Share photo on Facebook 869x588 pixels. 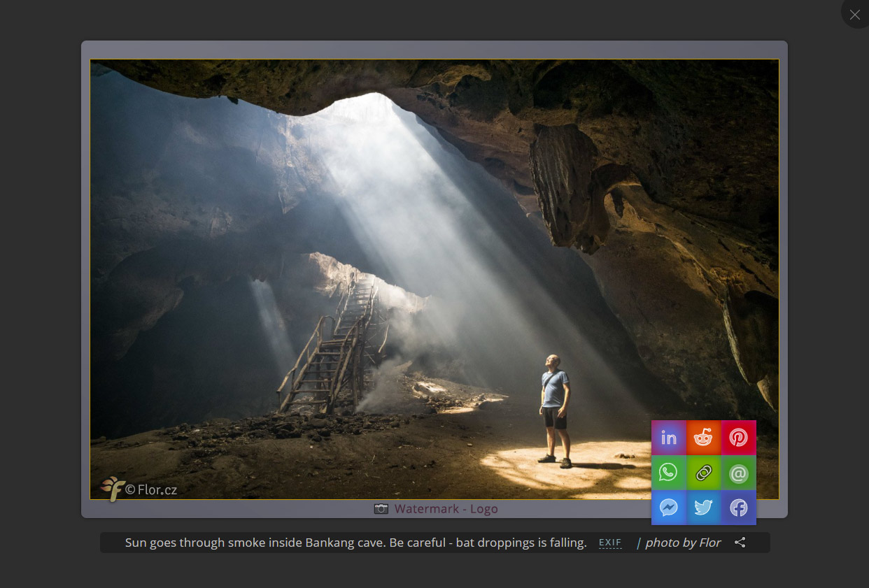pos(739,508)
